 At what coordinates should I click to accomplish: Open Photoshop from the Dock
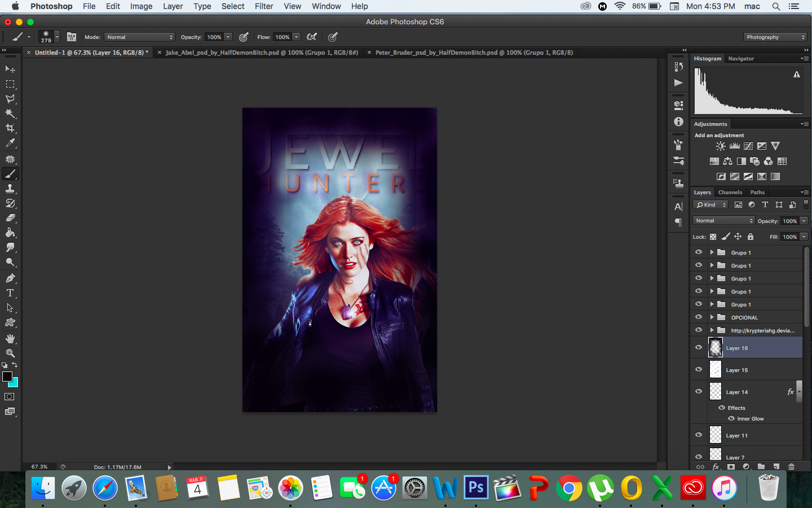tap(476, 487)
